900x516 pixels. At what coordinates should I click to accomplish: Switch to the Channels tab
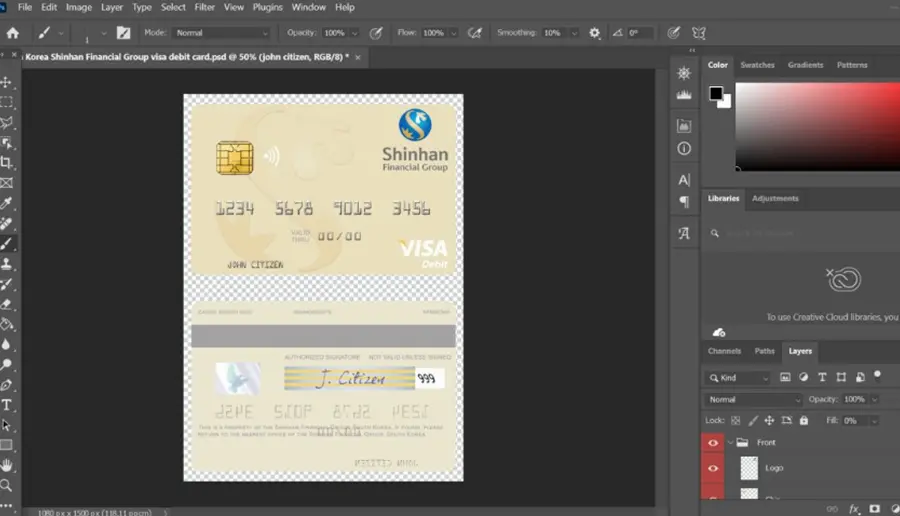724,351
